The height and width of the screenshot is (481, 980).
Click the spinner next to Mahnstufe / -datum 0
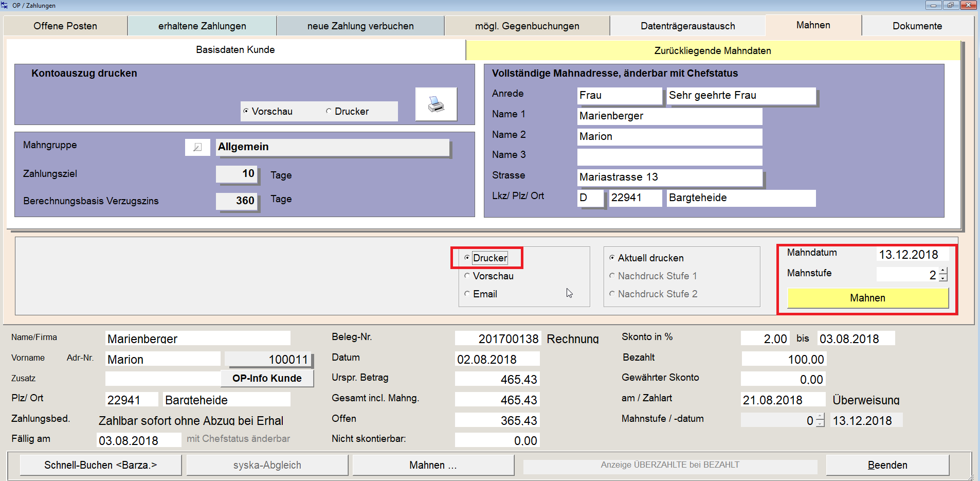(820, 420)
